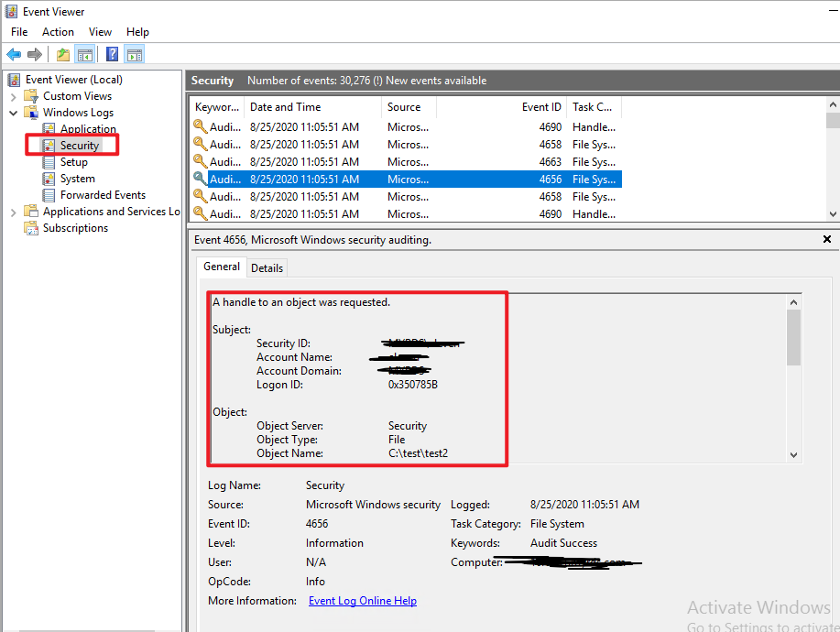
Task: Sort by the Event ID column header
Action: [501, 107]
